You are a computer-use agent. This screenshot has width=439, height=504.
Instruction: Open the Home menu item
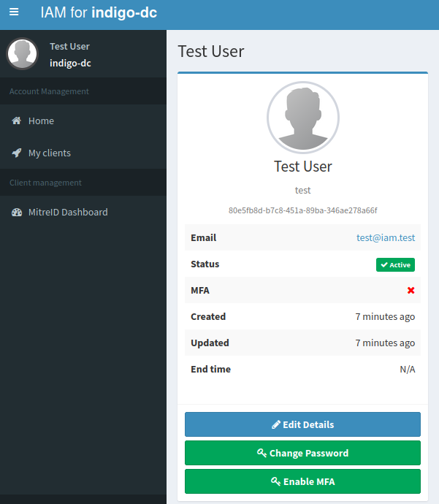pyautogui.click(x=41, y=121)
